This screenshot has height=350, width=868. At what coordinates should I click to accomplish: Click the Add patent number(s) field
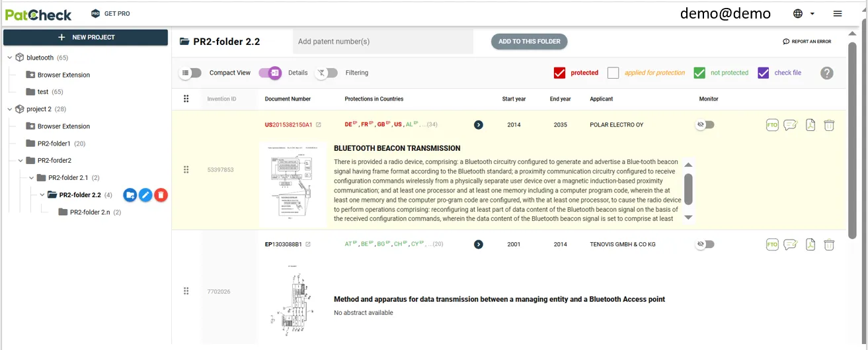pyautogui.click(x=383, y=42)
